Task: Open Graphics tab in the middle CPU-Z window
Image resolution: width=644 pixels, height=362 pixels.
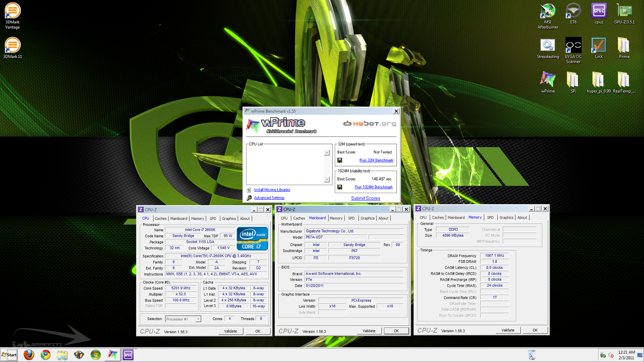Action: (367, 218)
